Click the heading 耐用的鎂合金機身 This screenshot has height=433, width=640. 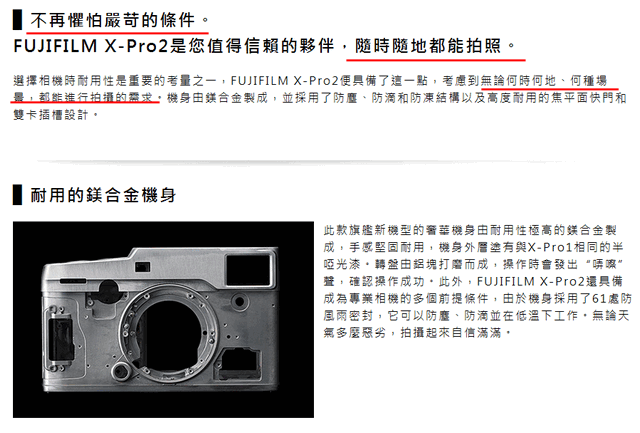103,195
